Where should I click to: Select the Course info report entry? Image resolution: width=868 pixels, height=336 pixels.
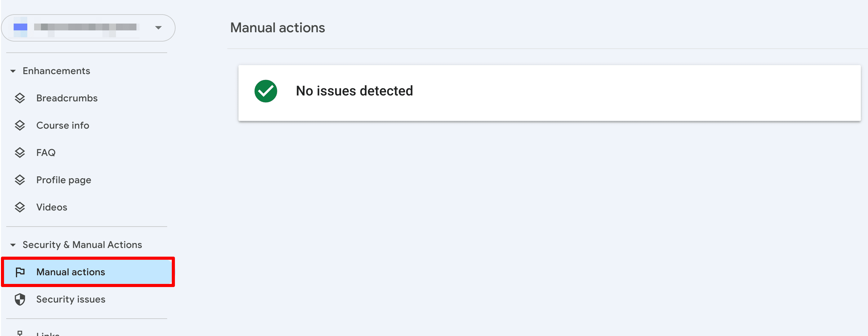[62, 125]
